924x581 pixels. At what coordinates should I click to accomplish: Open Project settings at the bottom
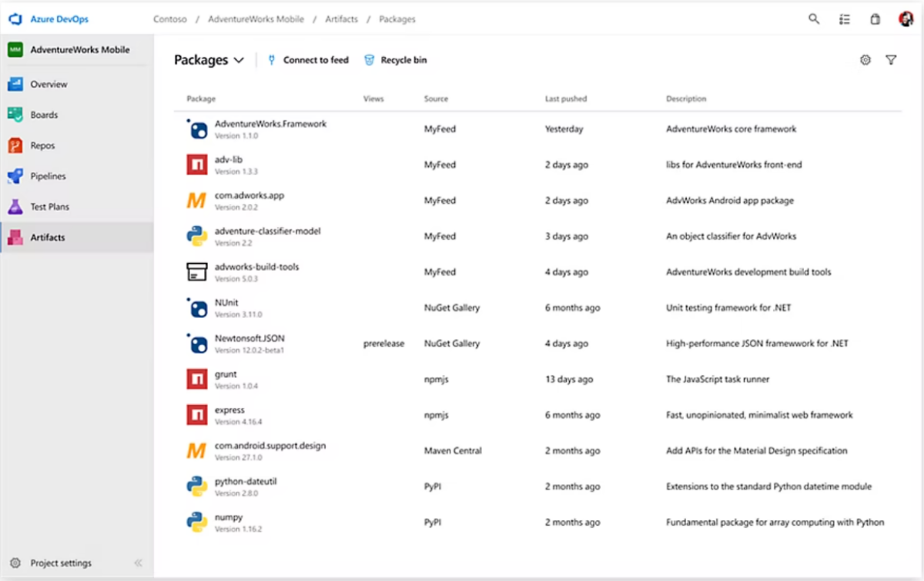pyautogui.click(x=60, y=563)
